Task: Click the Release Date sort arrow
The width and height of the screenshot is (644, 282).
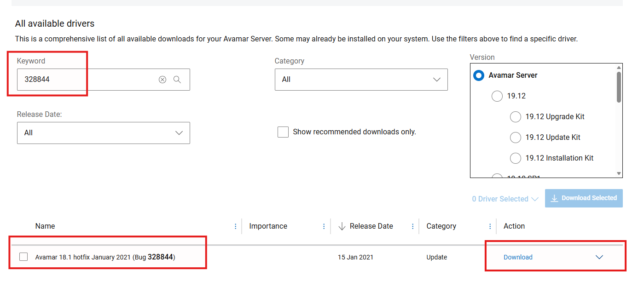Action: (x=342, y=226)
